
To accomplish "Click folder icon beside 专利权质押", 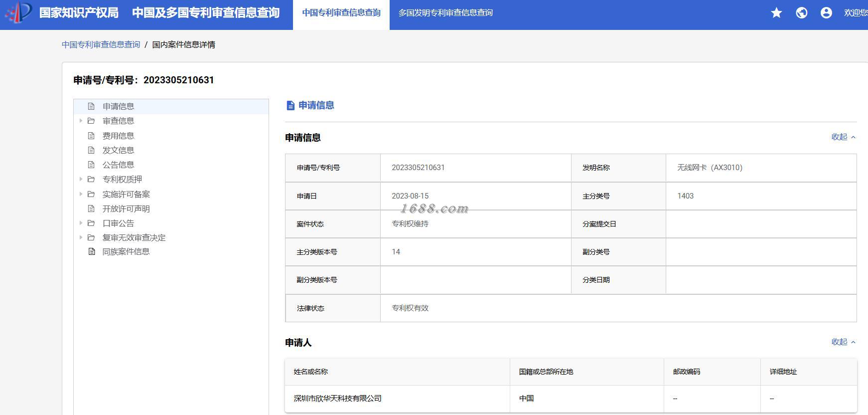I will 91,179.
